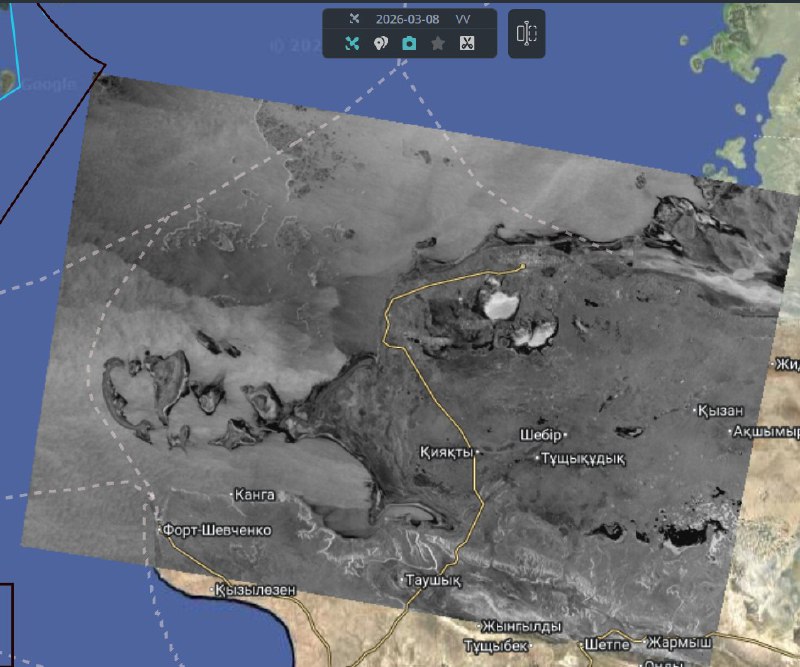Screen dimensions: 800x667
Task: Click the location pins icon
Action: pos(380,43)
